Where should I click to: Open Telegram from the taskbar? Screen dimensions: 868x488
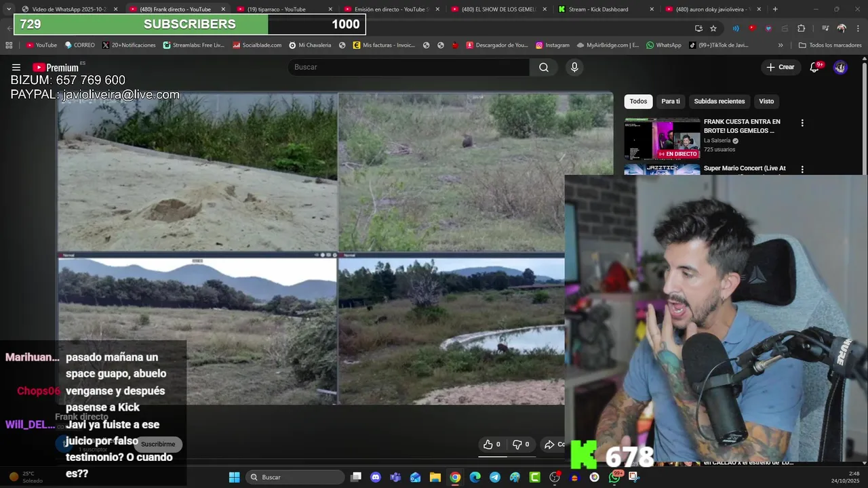pyautogui.click(x=495, y=477)
